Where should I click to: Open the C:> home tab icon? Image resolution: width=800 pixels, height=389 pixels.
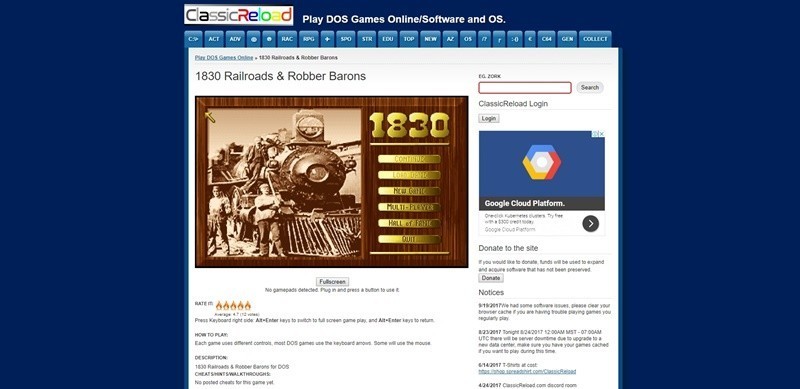coord(193,39)
